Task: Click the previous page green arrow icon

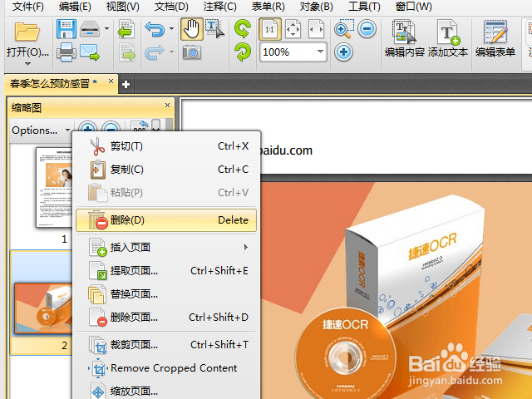Action: click(x=126, y=29)
